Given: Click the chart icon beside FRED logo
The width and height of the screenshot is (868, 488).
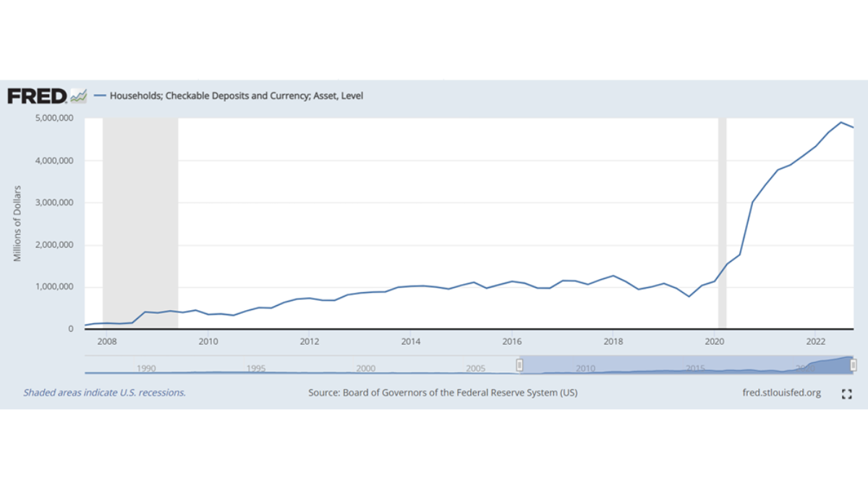Looking at the screenshot, I should 79,95.
